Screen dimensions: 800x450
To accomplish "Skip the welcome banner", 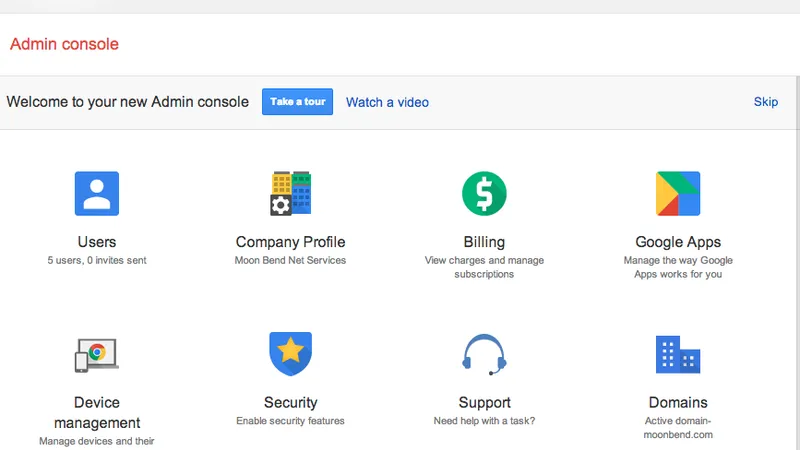I will 766,102.
